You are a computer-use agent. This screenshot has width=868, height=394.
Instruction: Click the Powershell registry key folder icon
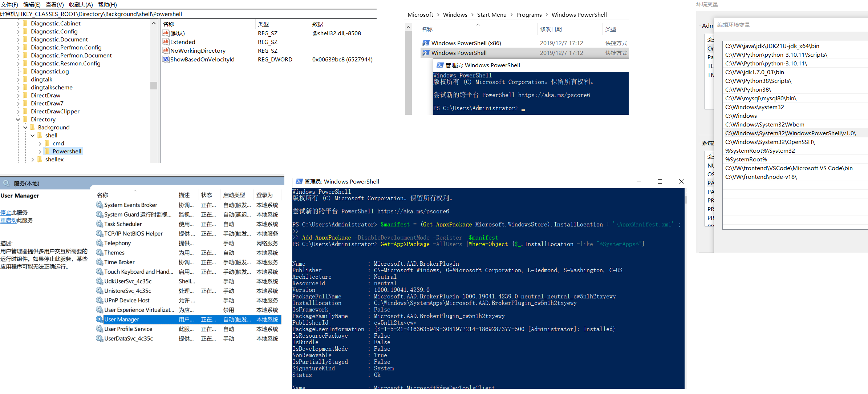pyautogui.click(x=47, y=151)
